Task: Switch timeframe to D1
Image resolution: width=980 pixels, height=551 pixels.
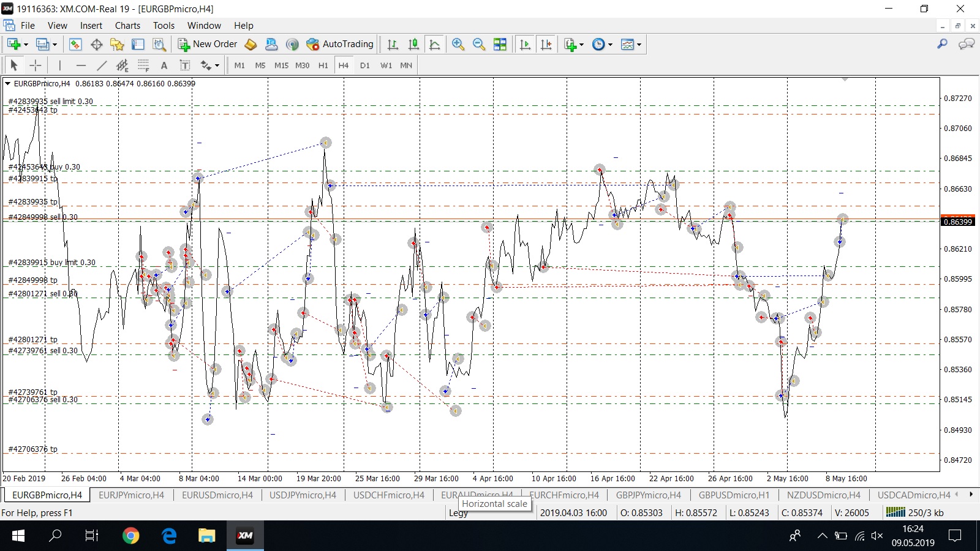Action: pyautogui.click(x=365, y=66)
